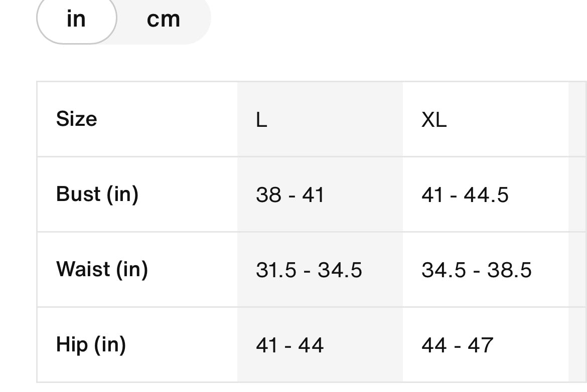The width and height of the screenshot is (587, 392).
Task: Click the Size header cell
Action: coord(77,119)
